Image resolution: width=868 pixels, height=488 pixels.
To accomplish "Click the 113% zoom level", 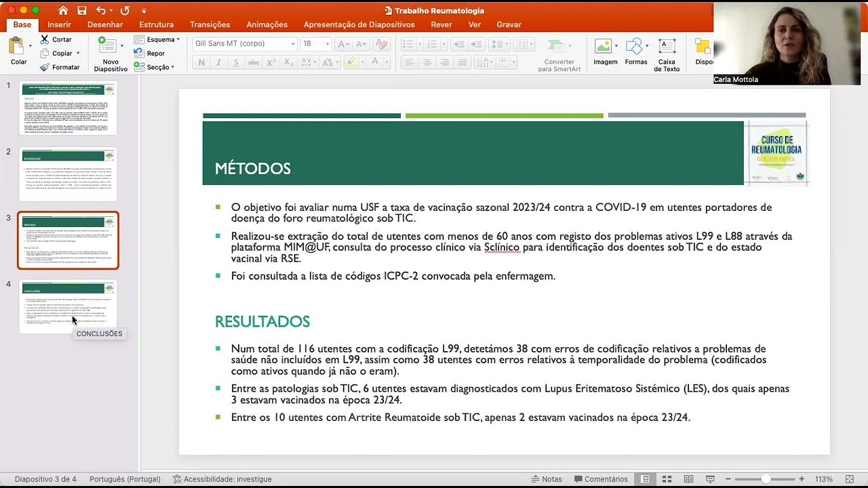I will click(824, 479).
